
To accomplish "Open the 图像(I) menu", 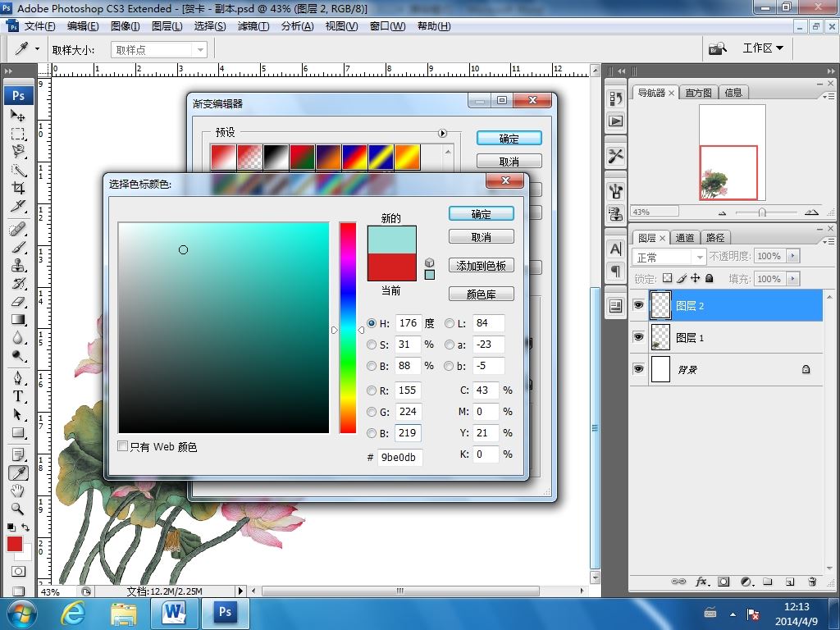I will (126, 26).
